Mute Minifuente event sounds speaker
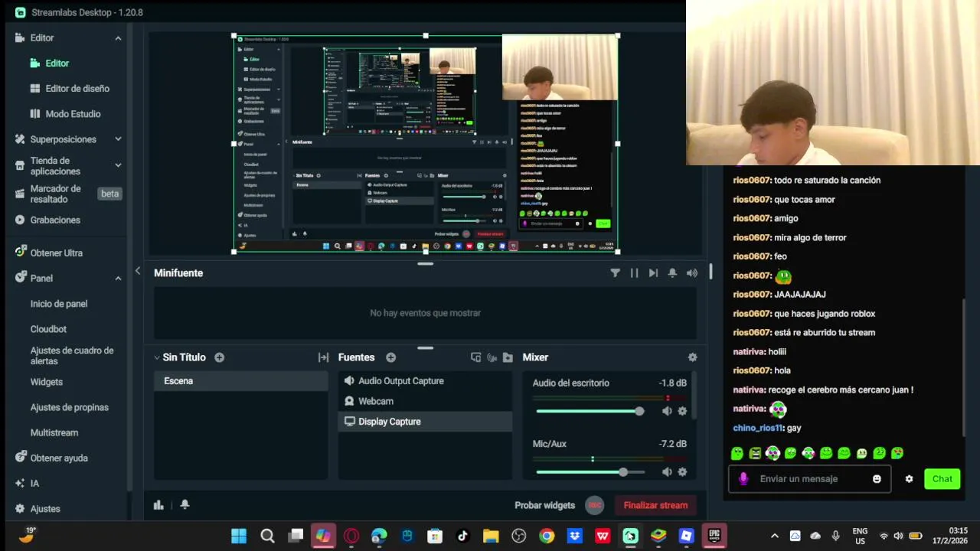980x551 pixels. click(x=692, y=272)
